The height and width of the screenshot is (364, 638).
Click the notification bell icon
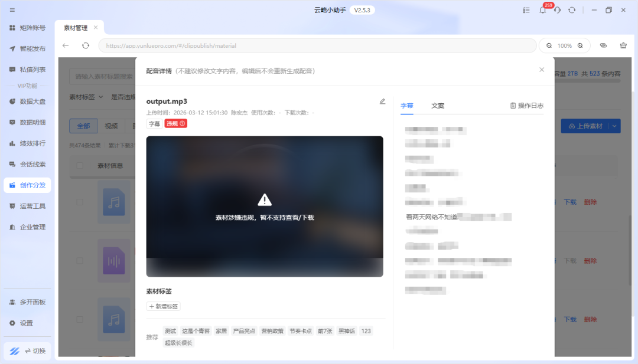pos(542,11)
